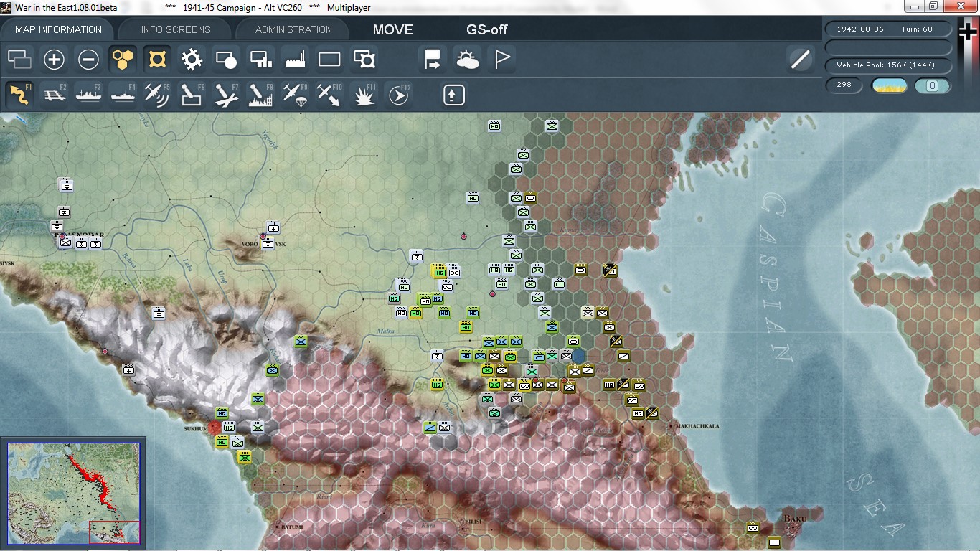980x551 pixels.
Task: Switch to MAP INFORMATION tab
Action: 58,29
